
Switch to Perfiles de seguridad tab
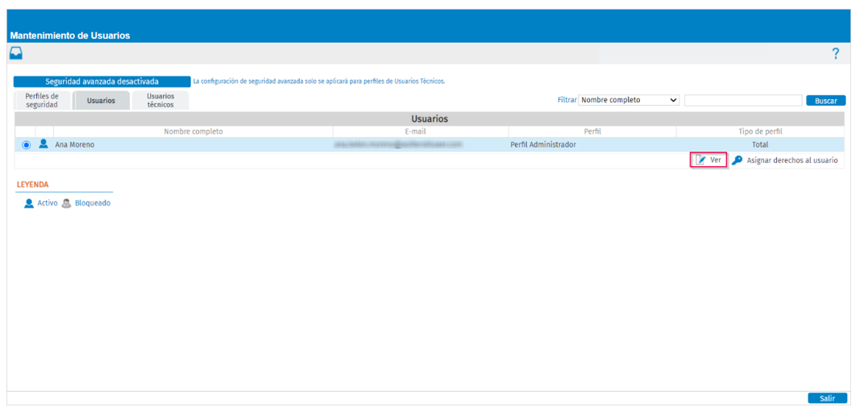coord(42,100)
